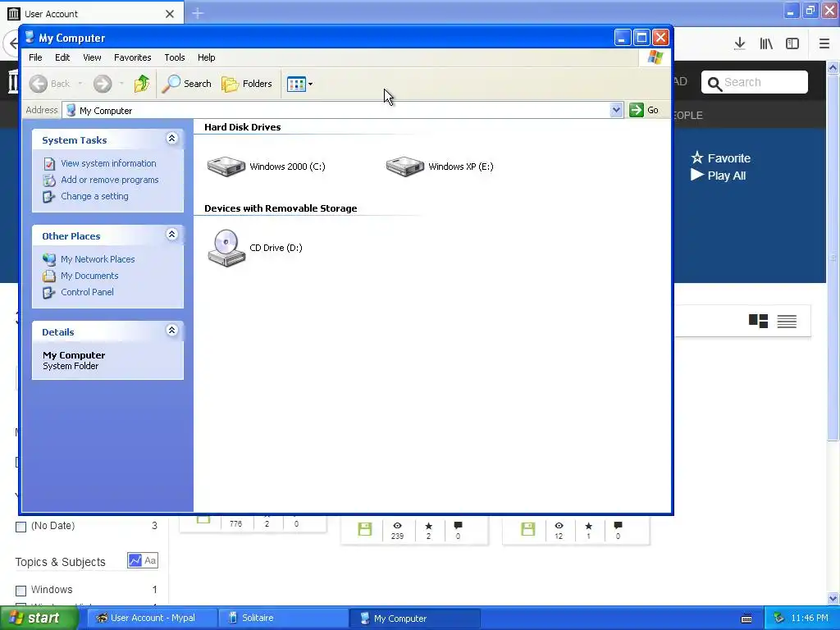Click the Forward arrow in My Computer
The image size is (840, 630).
103,84
